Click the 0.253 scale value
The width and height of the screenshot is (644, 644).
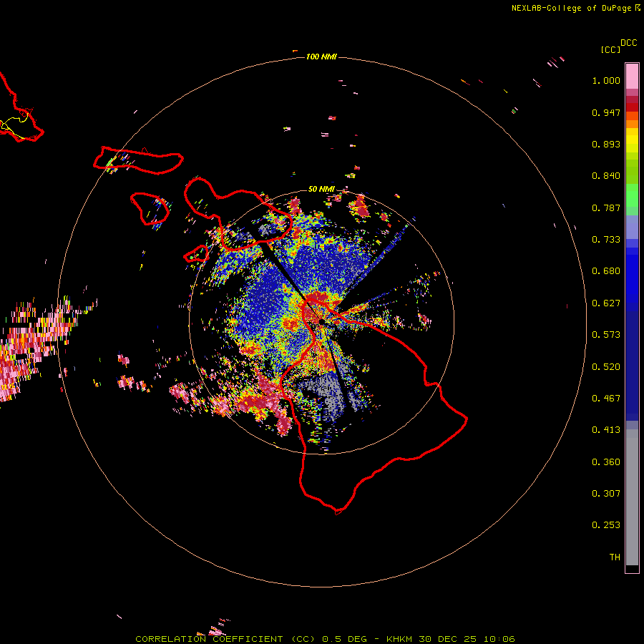point(606,525)
